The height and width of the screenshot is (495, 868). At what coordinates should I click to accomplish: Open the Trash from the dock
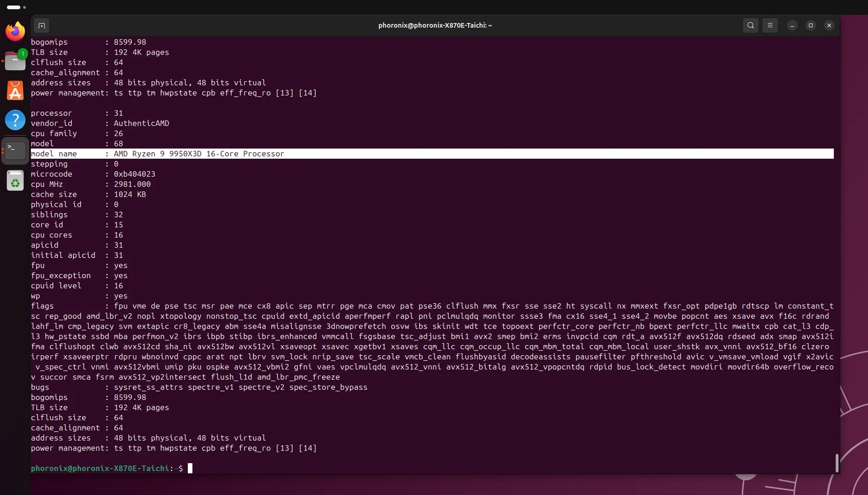[x=15, y=181]
